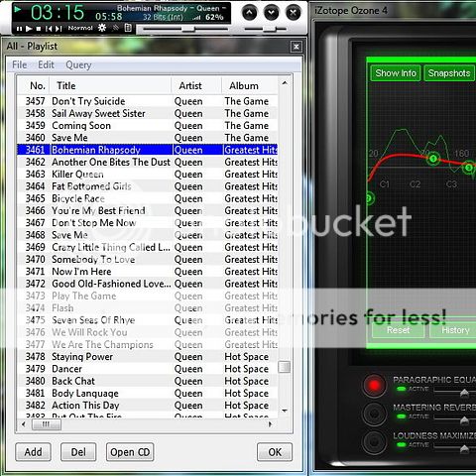476x476 pixels.
Task: Stop playback with the square button
Action: (x=39, y=29)
